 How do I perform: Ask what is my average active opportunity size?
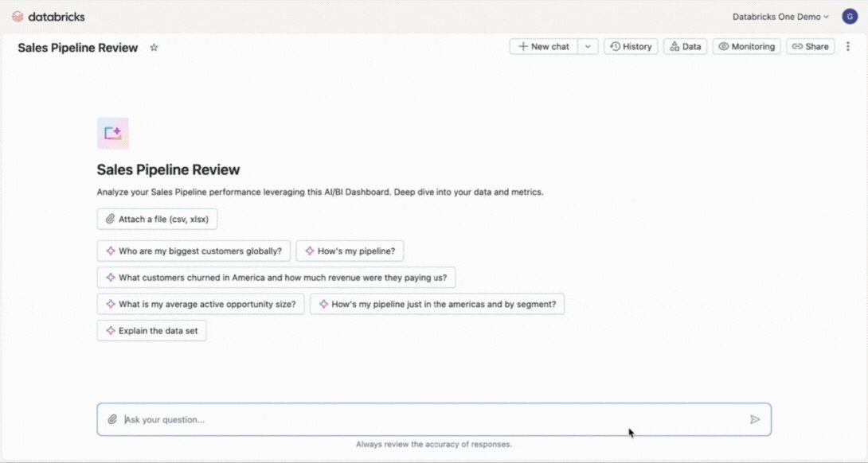201,304
